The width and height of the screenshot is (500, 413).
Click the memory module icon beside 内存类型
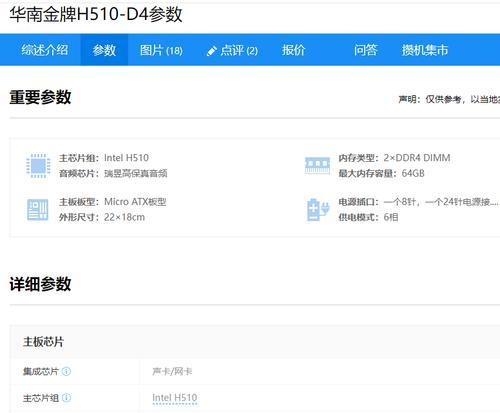pyautogui.click(x=317, y=166)
